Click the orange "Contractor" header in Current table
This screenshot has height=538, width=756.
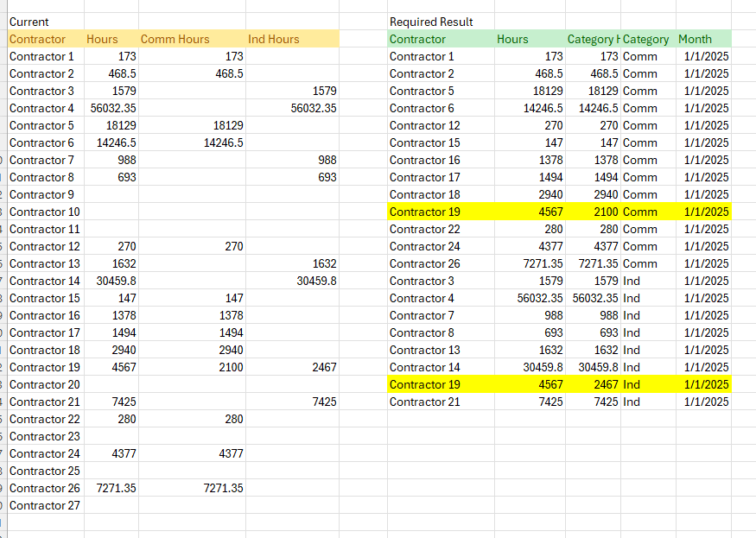[x=38, y=39]
